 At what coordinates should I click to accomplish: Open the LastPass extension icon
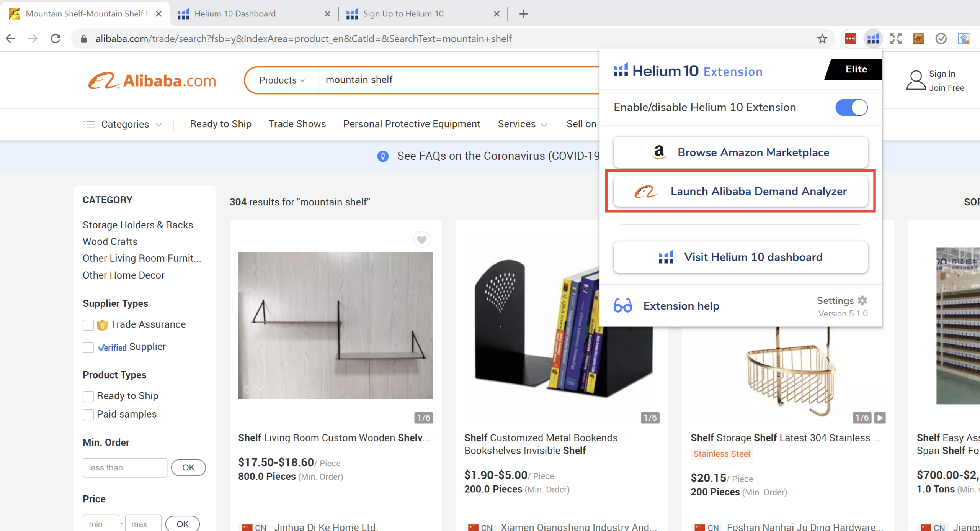coord(851,38)
